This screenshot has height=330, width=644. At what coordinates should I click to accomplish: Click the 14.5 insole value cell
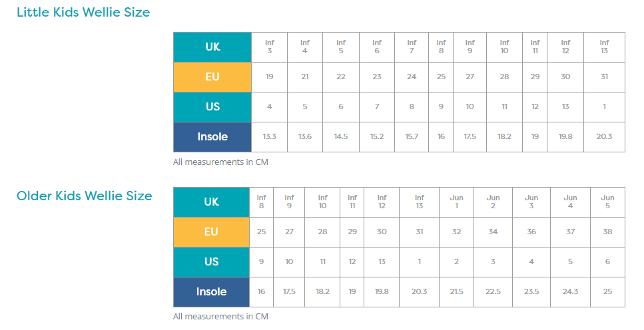tap(341, 136)
